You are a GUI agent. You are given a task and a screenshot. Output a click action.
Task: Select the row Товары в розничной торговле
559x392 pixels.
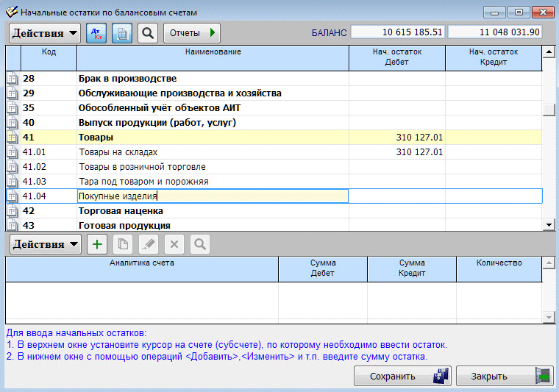[x=274, y=167]
